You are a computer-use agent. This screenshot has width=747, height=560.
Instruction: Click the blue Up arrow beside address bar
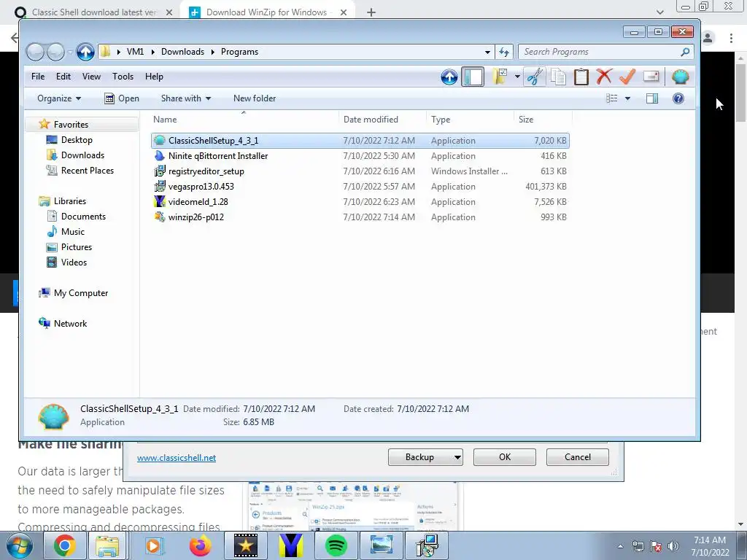(x=85, y=52)
